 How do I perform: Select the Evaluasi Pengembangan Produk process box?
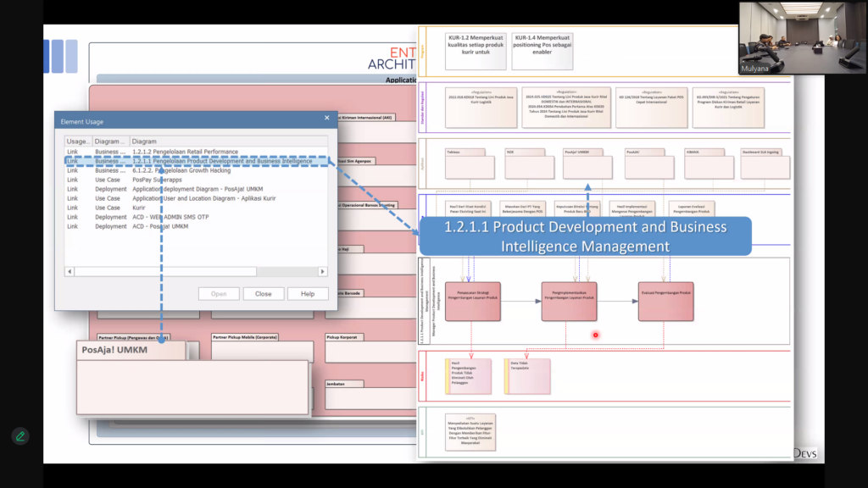click(665, 302)
